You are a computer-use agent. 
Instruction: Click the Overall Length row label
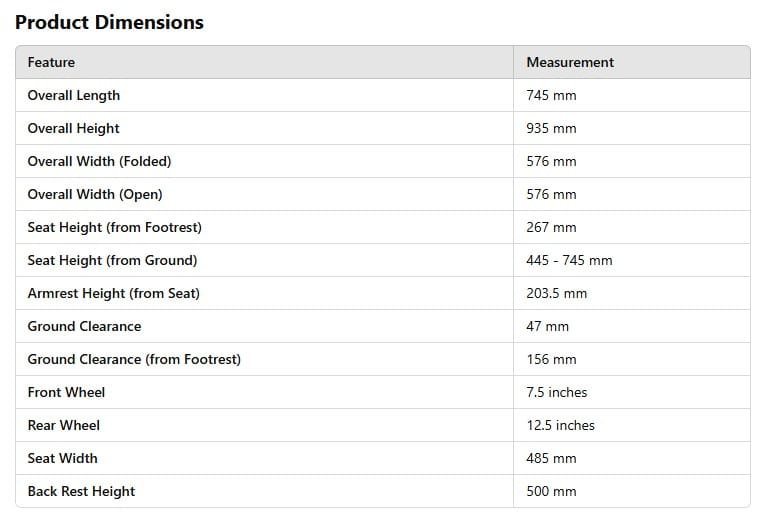pyautogui.click(x=73, y=95)
